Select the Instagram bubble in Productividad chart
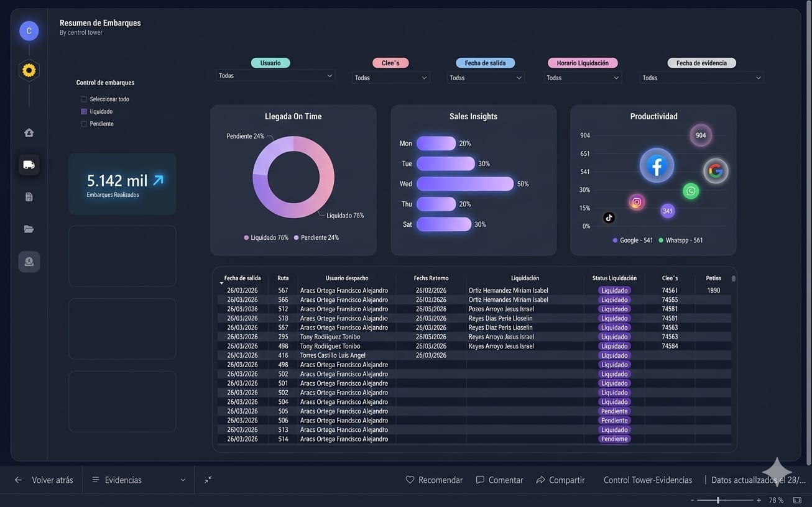The image size is (812, 507). click(636, 202)
